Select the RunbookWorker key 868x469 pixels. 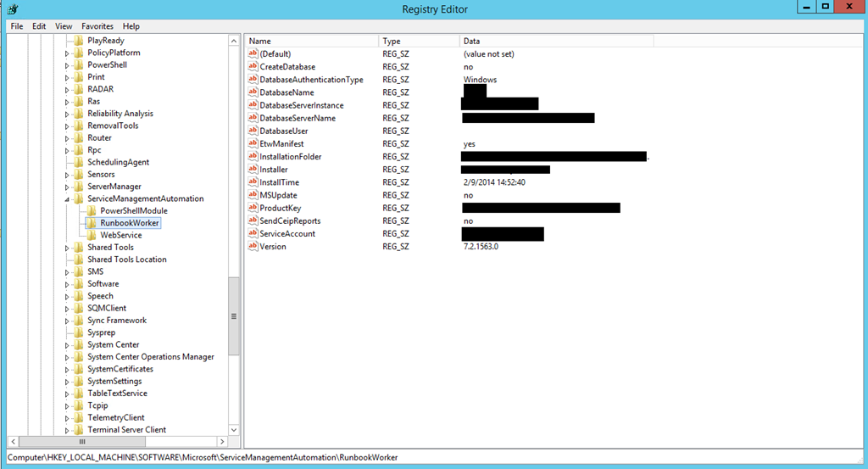129,223
